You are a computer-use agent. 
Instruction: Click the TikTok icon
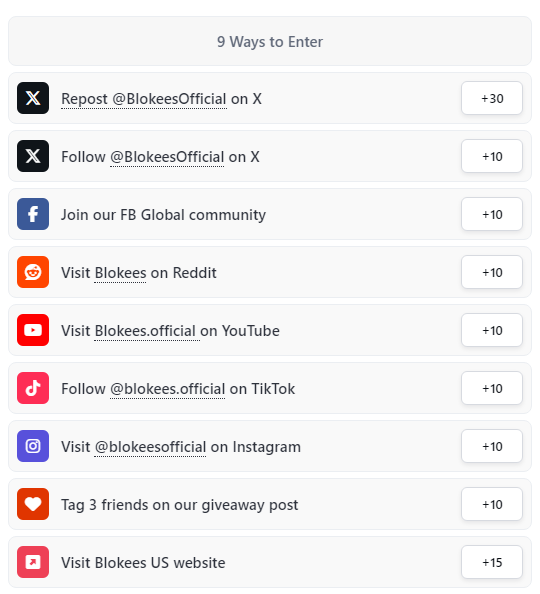[x=33, y=388]
